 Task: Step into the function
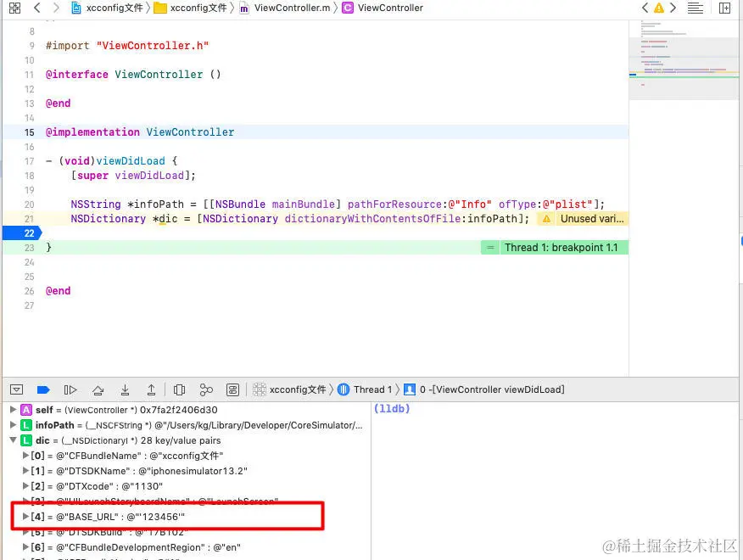click(x=125, y=389)
